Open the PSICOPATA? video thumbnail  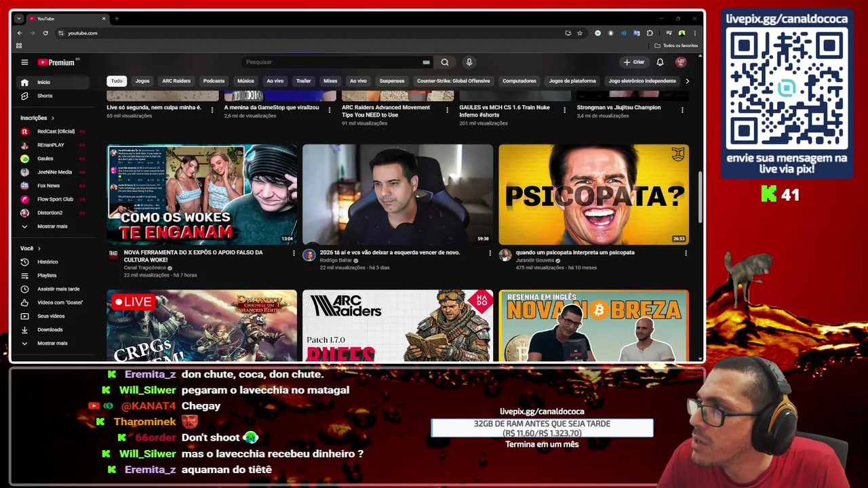[x=593, y=195]
